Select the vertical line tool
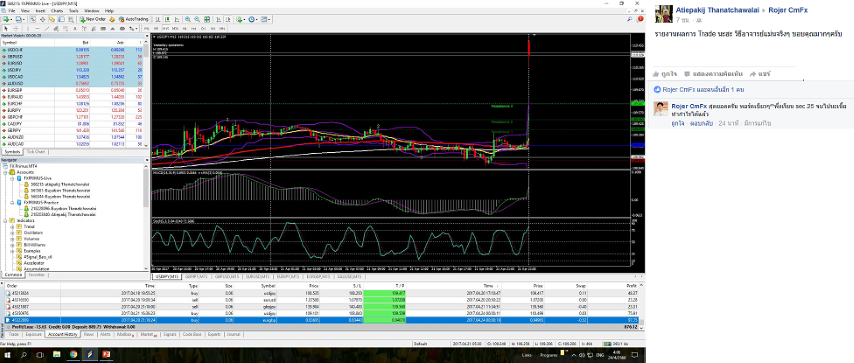Screen dimensions: 854x363 (x=28, y=28)
